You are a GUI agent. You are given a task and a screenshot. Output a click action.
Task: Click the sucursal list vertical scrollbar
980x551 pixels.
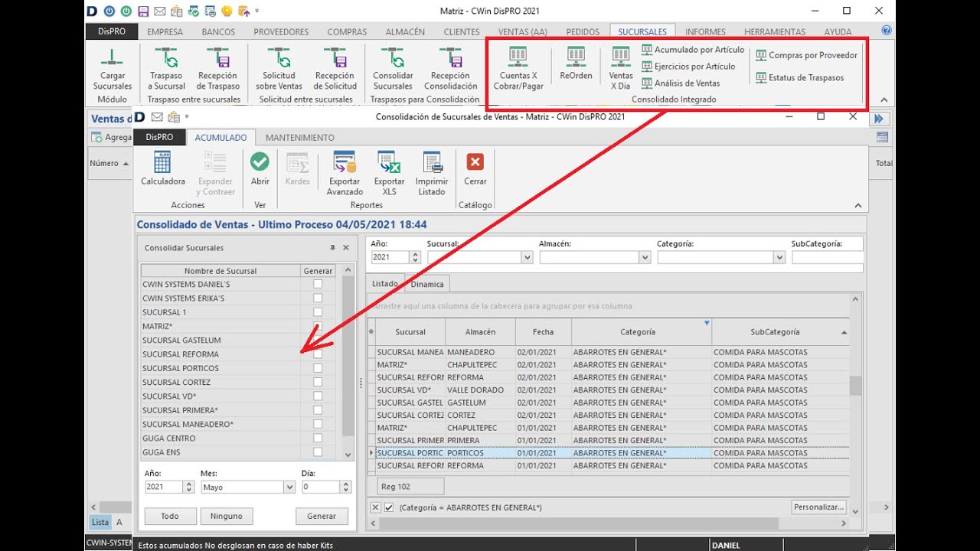point(348,362)
